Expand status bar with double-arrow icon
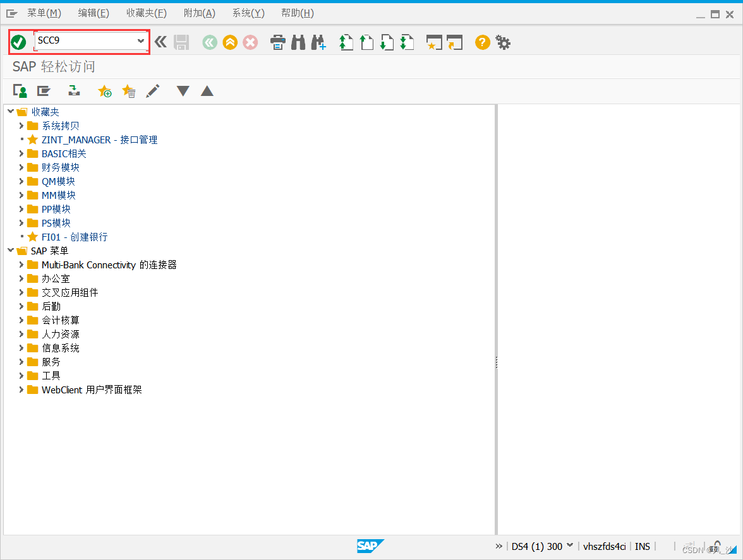 [498, 546]
